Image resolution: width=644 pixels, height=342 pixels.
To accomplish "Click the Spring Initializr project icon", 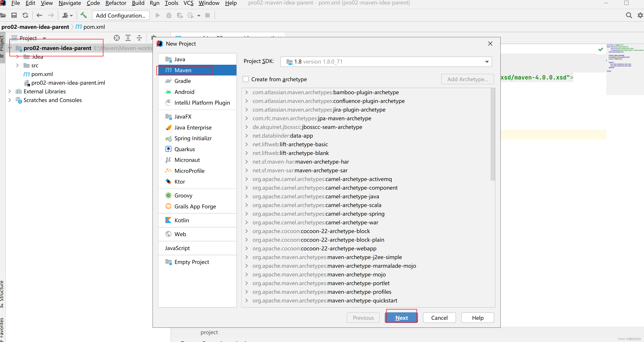I will [x=168, y=138].
